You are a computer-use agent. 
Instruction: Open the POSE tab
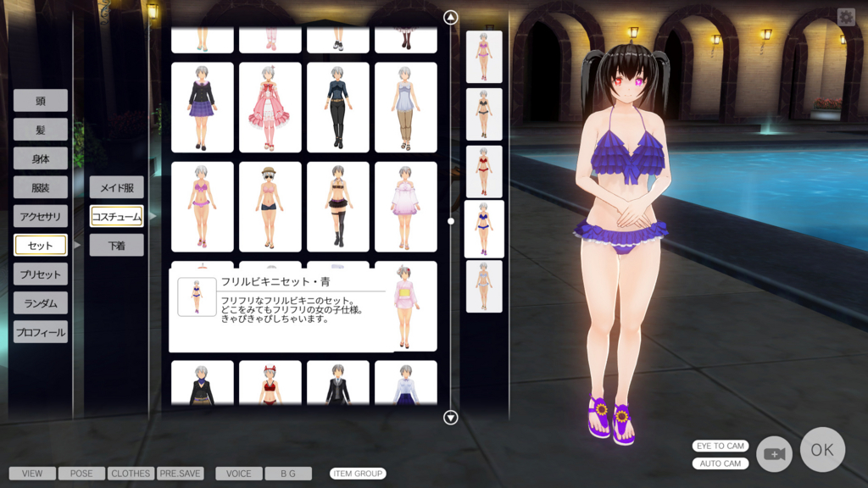point(81,474)
